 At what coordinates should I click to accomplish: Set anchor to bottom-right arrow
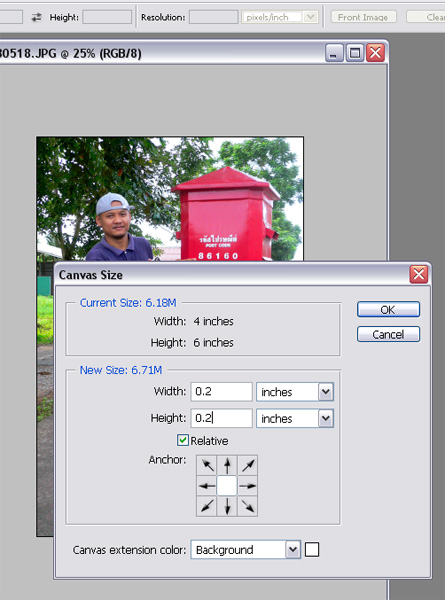[247, 506]
